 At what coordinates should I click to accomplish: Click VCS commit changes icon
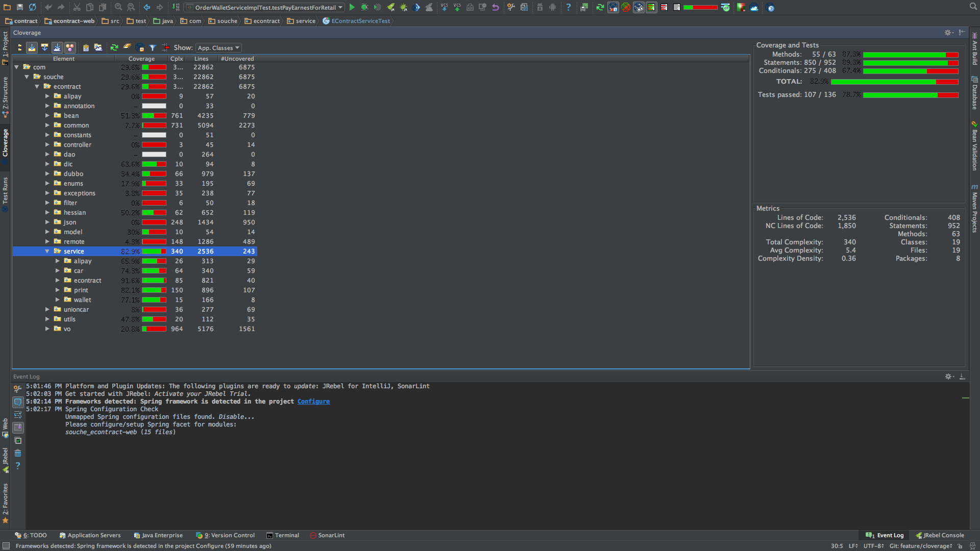(457, 7)
